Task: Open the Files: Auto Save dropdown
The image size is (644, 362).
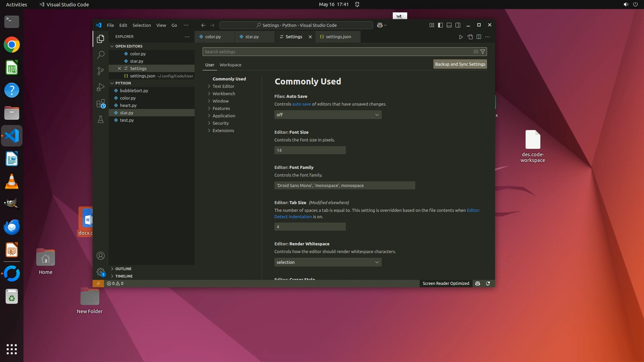Action: point(328,115)
